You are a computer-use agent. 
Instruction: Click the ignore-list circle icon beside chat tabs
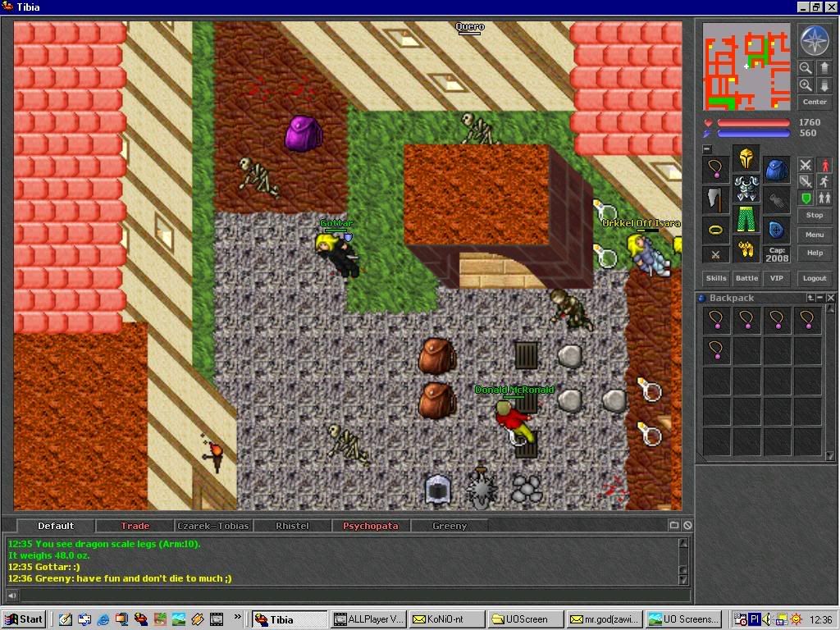[687, 526]
